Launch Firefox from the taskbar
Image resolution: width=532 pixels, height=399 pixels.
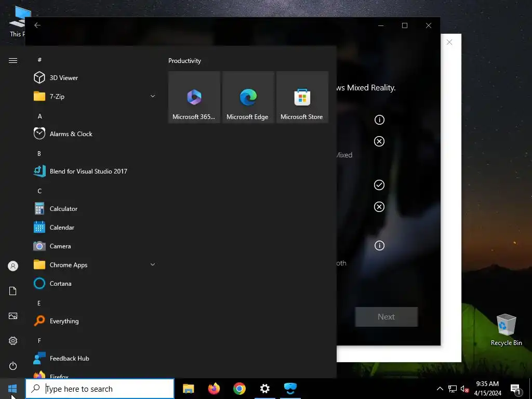[x=214, y=389]
